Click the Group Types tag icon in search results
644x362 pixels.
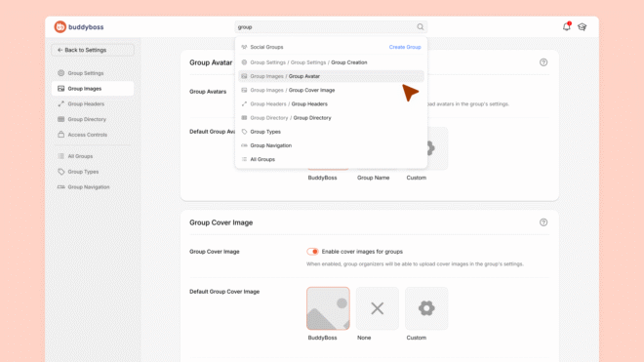point(244,132)
